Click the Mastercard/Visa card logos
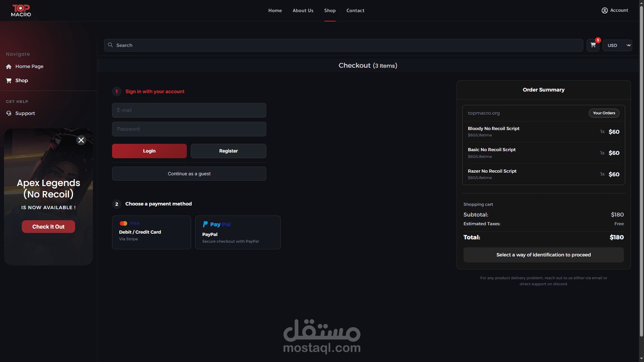Viewport: 644px width, 362px height. point(129,223)
